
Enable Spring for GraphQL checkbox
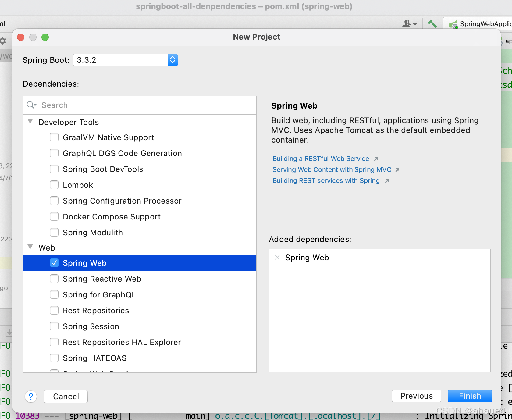click(x=54, y=294)
